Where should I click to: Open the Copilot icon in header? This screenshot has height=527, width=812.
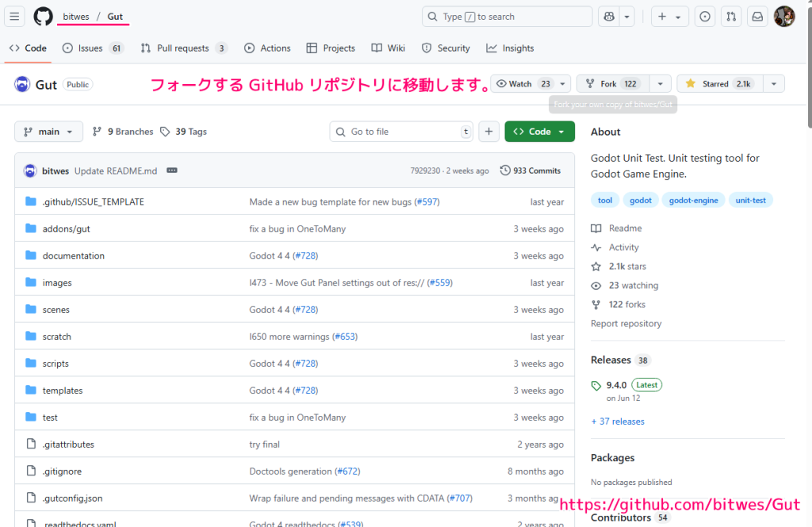(609, 17)
